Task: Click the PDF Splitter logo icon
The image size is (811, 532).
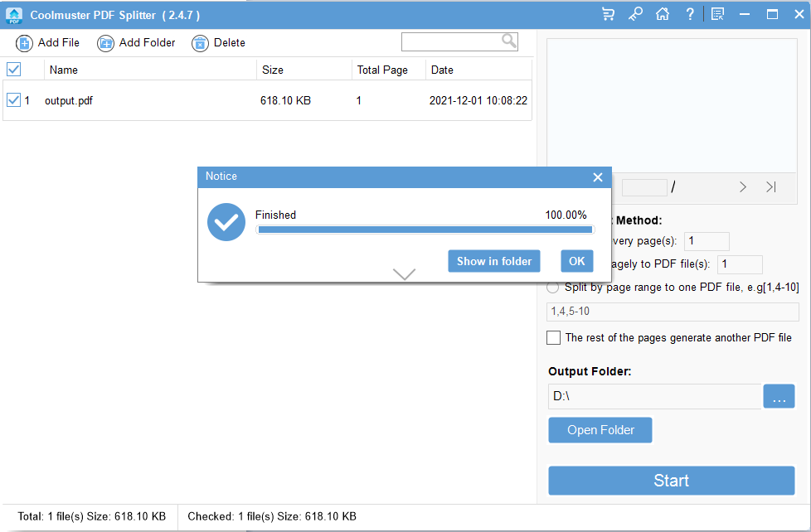Action: coord(13,14)
